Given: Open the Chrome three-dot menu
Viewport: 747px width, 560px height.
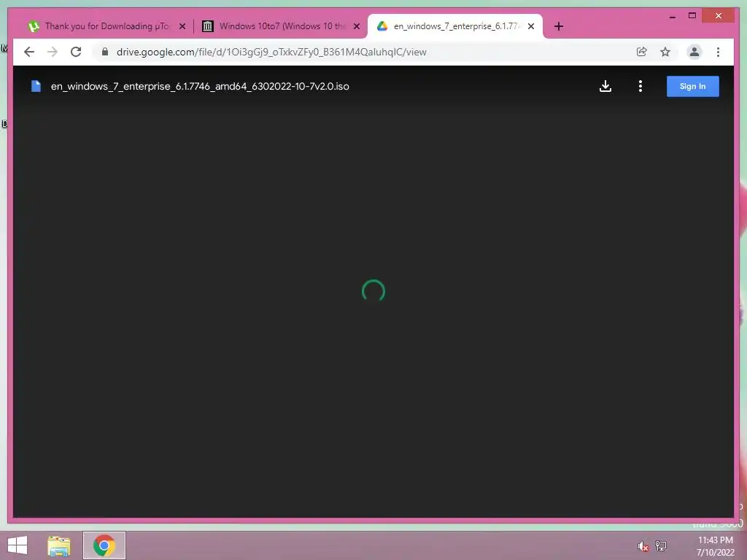Looking at the screenshot, I should pyautogui.click(x=718, y=52).
